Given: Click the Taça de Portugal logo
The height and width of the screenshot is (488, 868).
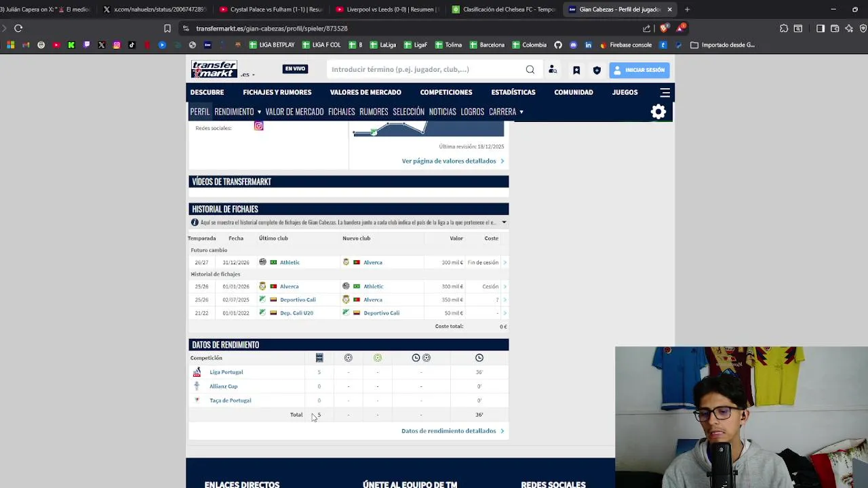Looking at the screenshot, I should (197, 400).
